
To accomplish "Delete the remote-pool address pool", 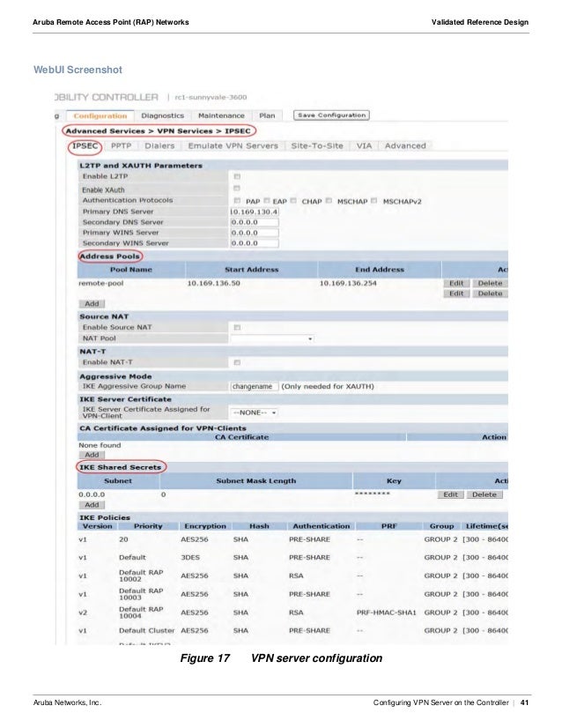I will point(490,283).
